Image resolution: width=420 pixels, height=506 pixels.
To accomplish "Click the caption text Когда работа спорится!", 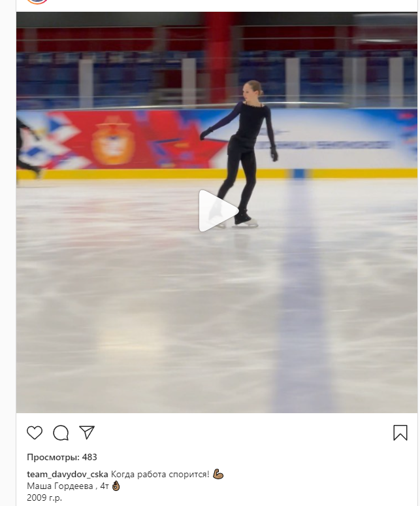I will pyautogui.click(x=160, y=475).
